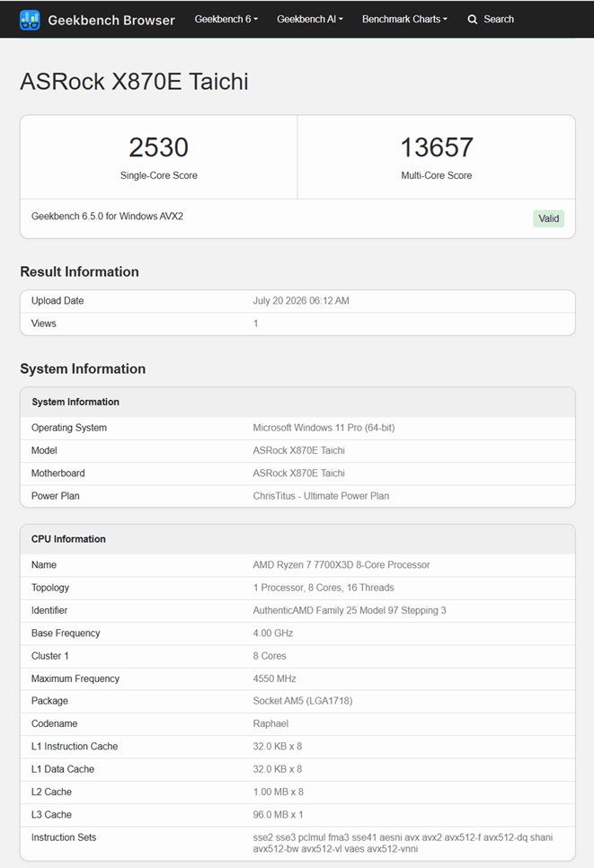Screen dimensions: 594x868
Task: Select the 4550 MHz value
Action: [275, 678]
